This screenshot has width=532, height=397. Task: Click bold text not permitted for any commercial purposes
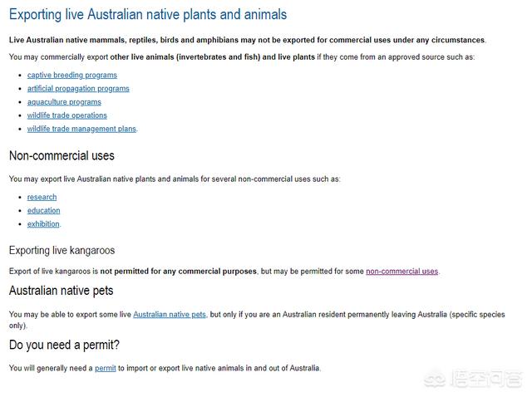pos(178,272)
